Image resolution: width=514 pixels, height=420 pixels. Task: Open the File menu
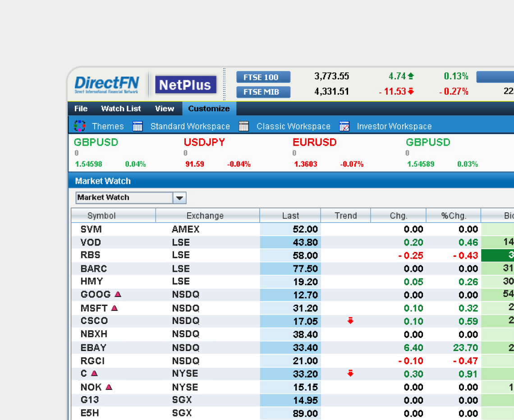coord(81,109)
